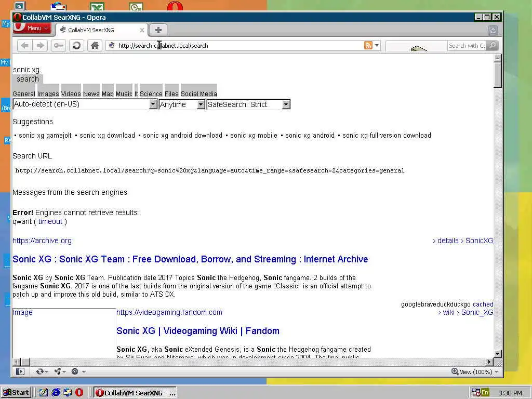Screen dimensions: 532x399
Task: Click the vertical scrollbar down arrow
Action: 498,353
